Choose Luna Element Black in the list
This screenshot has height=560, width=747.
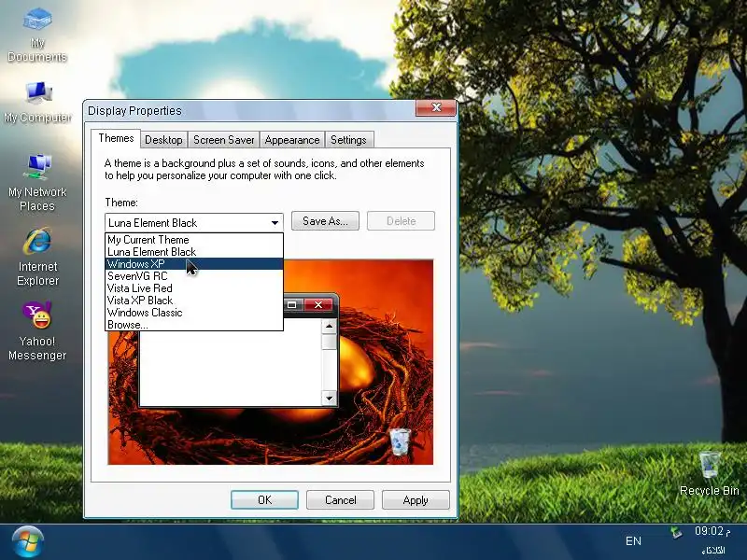click(194, 252)
